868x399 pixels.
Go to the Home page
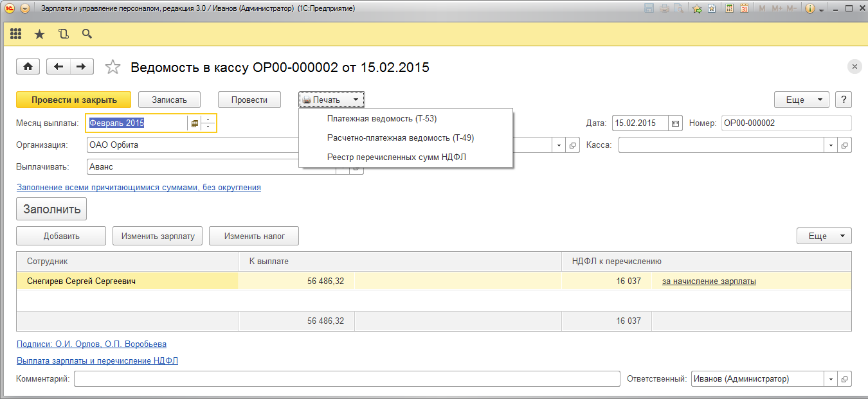[28, 67]
